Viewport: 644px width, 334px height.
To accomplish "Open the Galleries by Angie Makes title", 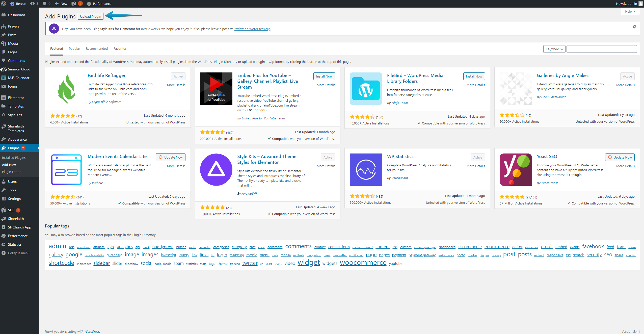I will [562, 75].
